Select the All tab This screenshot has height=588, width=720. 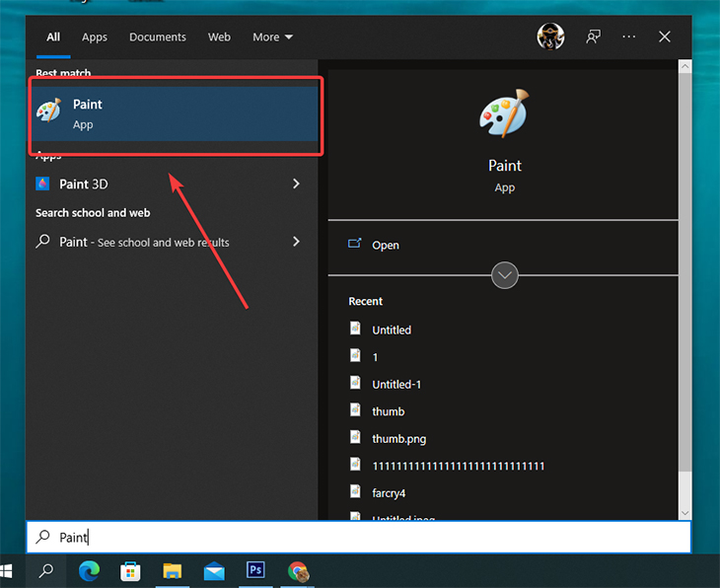pyautogui.click(x=53, y=37)
